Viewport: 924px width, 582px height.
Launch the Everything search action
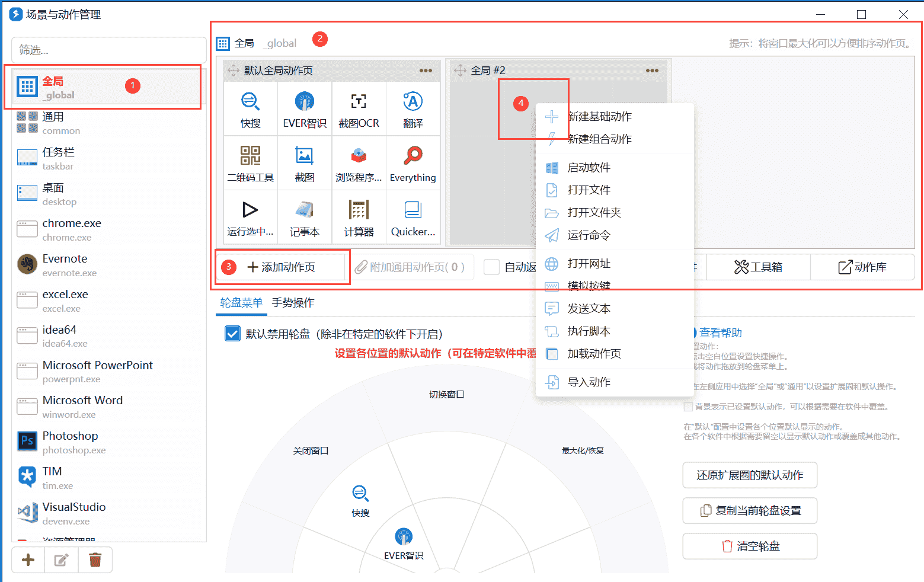tap(413, 163)
